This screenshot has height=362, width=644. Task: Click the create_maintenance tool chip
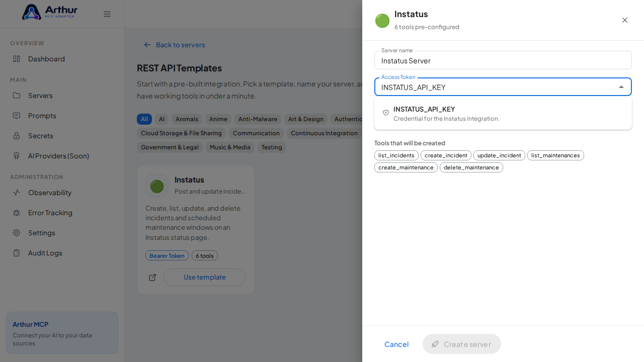pos(406,167)
